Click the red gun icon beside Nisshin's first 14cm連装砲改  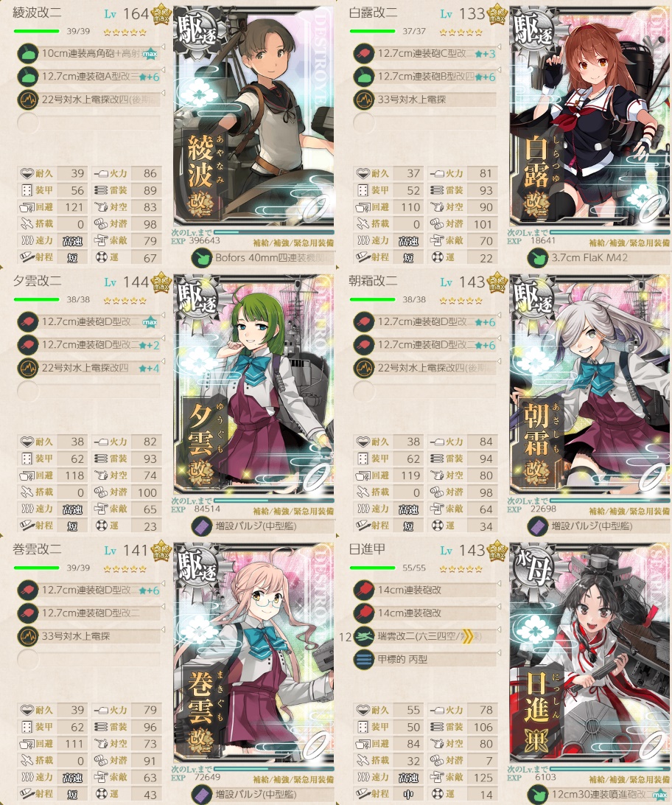364,590
